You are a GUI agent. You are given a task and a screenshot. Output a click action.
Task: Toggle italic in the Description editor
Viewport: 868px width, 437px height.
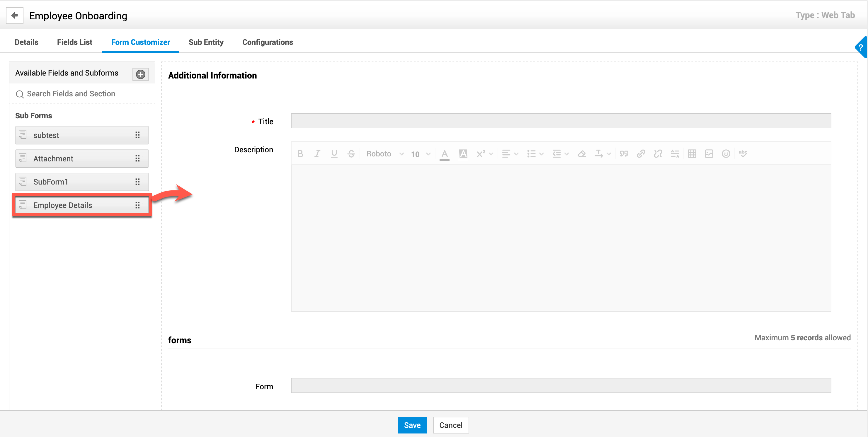317,154
